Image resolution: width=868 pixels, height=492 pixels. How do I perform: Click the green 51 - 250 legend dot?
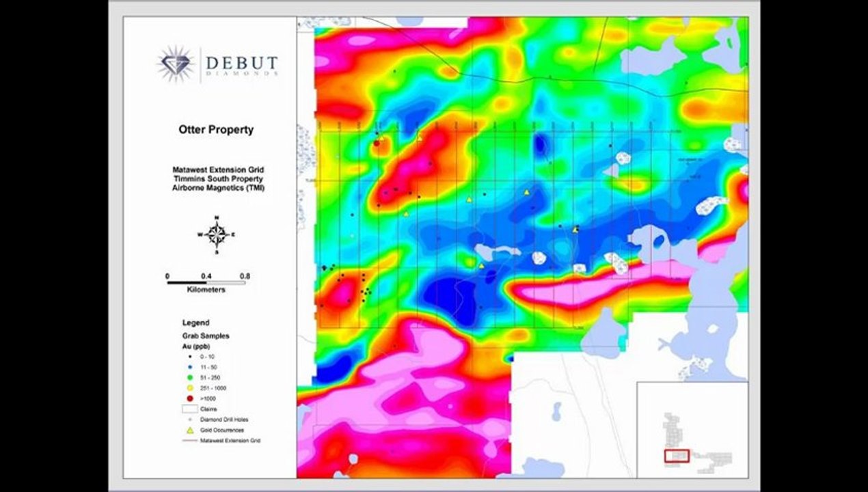[189, 377]
